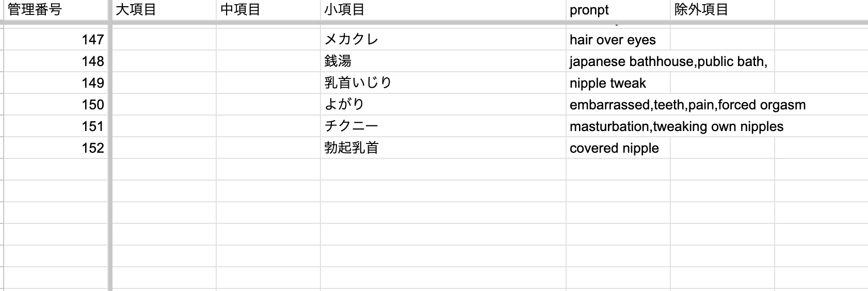Select the メカクレ cell
The image size is (868, 291).
click(x=442, y=40)
